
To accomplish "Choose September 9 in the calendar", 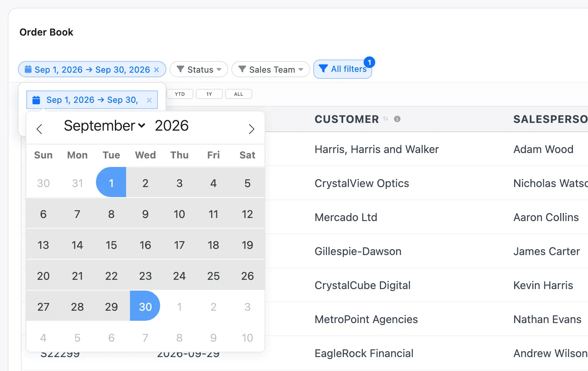I will click(145, 214).
